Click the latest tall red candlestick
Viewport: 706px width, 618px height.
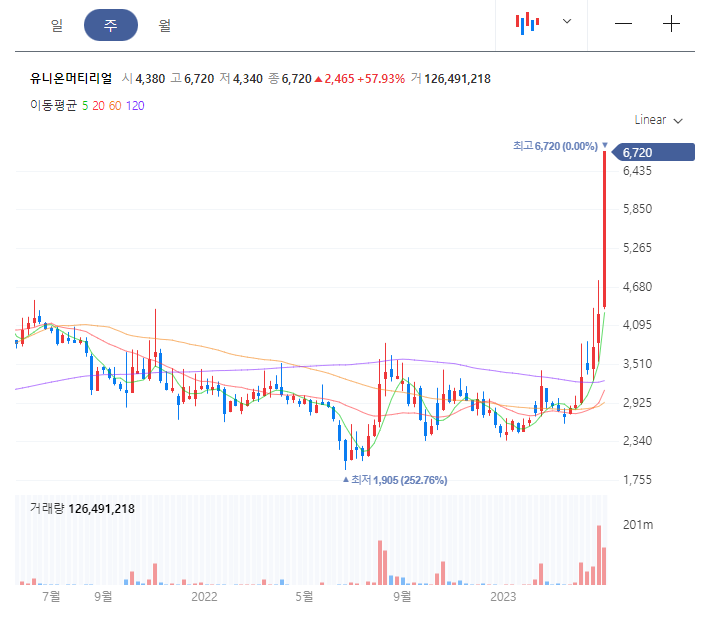click(x=604, y=230)
